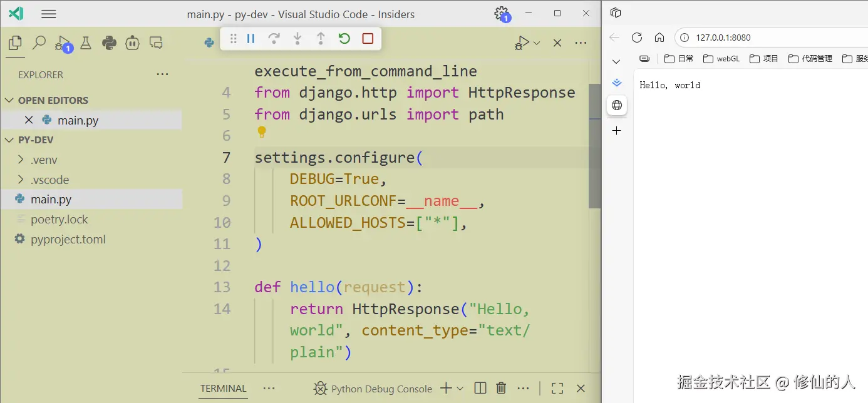Viewport: 868px width, 403px height.
Task: Open the webGL bookmarks folder
Action: (x=721, y=59)
